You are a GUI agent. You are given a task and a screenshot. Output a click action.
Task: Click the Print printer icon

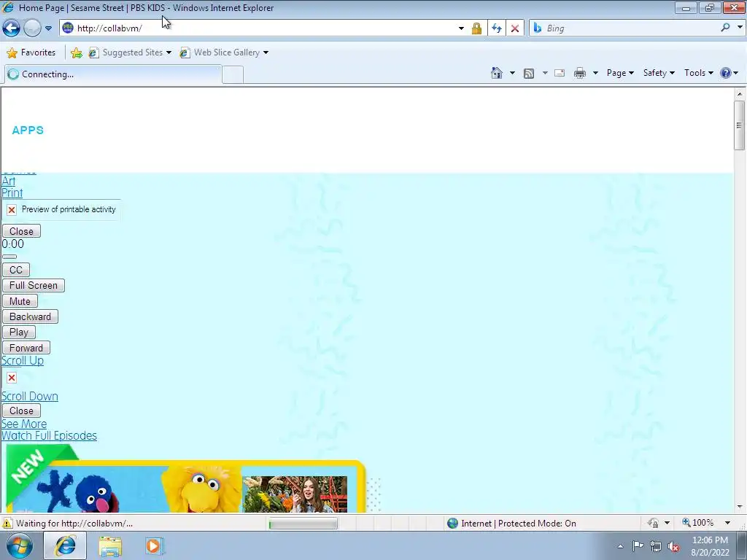[x=580, y=73]
